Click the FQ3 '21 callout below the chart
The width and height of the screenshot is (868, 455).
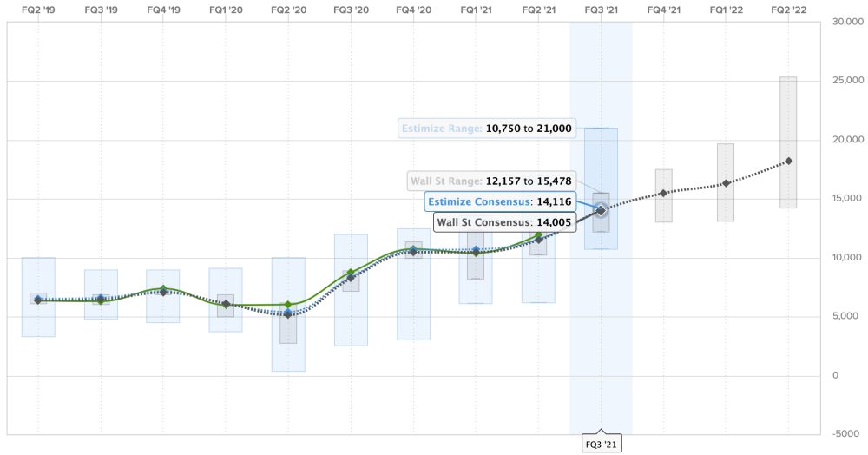pyautogui.click(x=601, y=444)
